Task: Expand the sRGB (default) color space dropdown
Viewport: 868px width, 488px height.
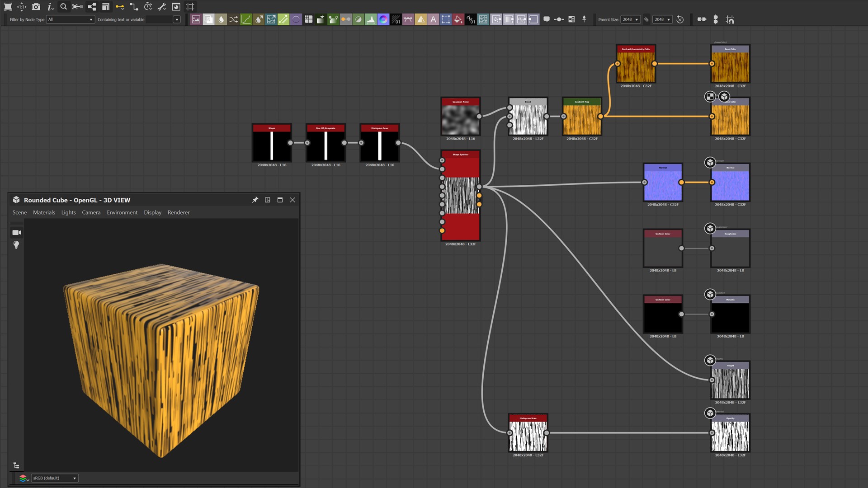Action: tap(54, 478)
